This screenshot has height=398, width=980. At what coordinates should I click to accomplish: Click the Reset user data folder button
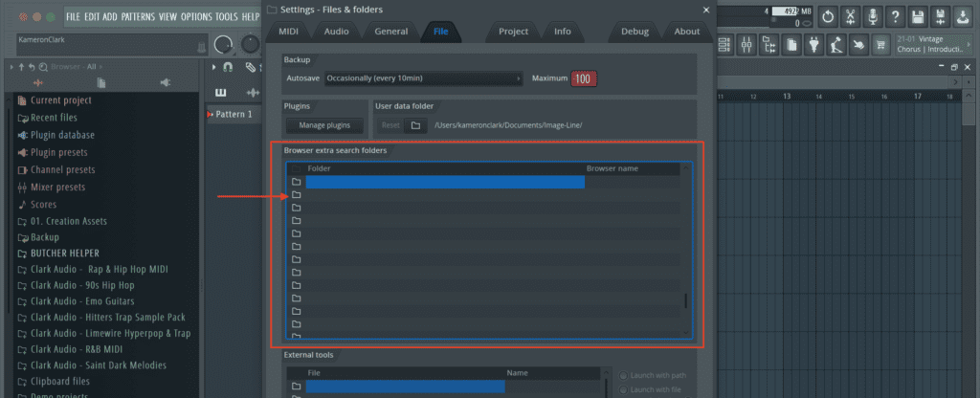[x=390, y=125]
